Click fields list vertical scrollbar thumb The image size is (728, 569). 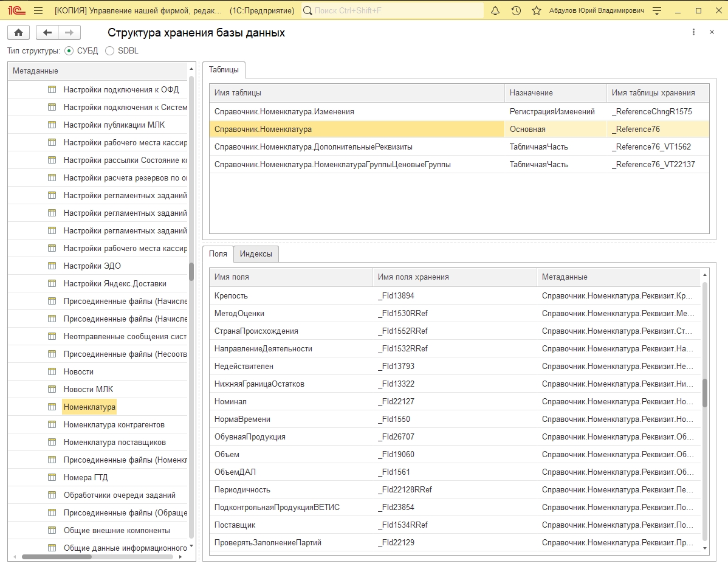pos(705,393)
